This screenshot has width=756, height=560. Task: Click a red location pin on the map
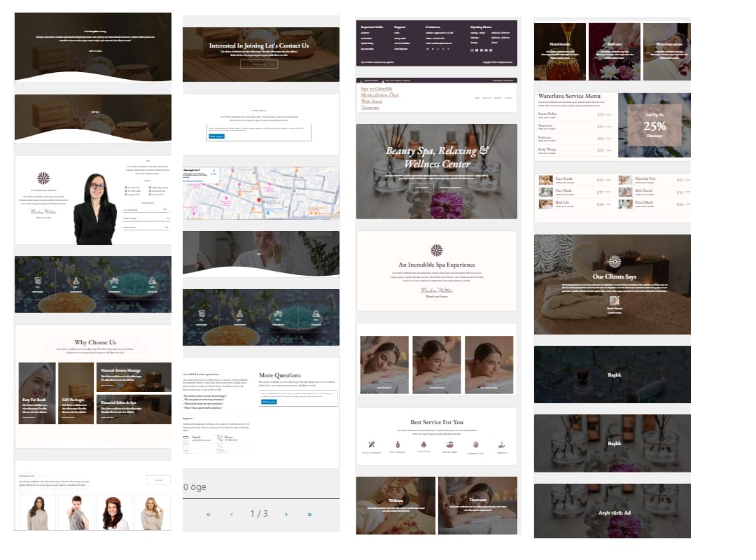click(x=259, y=200)
